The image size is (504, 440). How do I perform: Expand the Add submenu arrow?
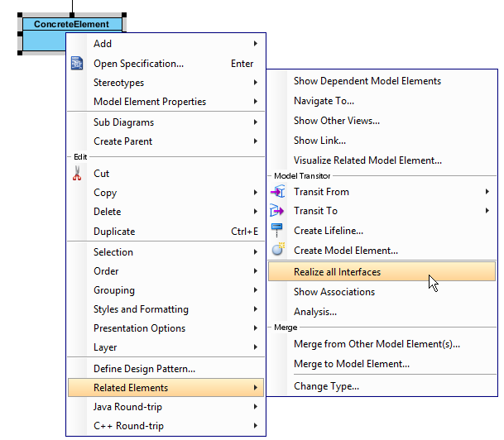(x=255, y=43)
